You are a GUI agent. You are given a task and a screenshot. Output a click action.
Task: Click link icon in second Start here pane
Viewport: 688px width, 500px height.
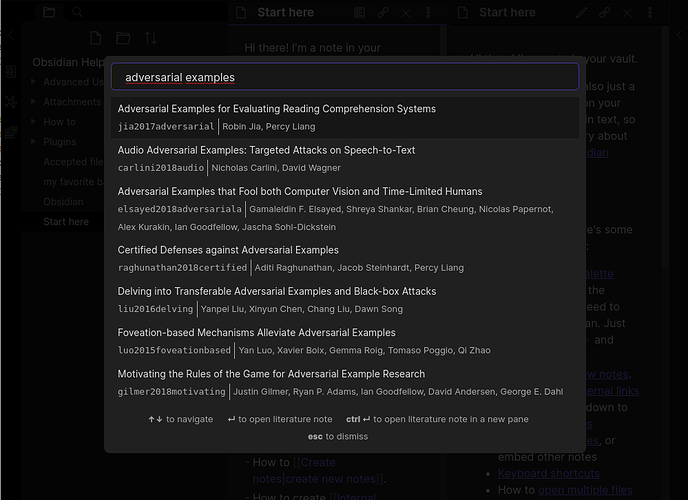click(605, 12)
